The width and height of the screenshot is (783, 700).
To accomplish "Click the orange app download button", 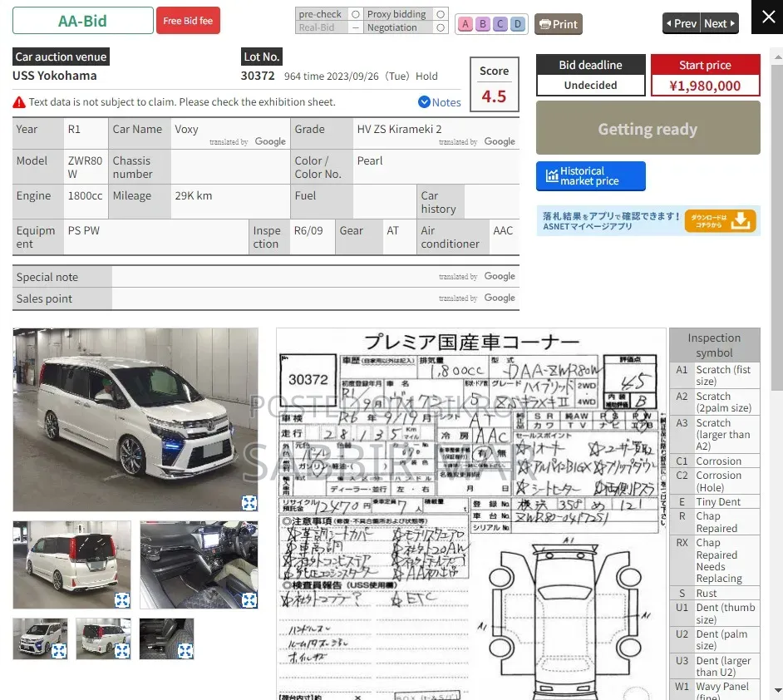I will pos(720,220).
